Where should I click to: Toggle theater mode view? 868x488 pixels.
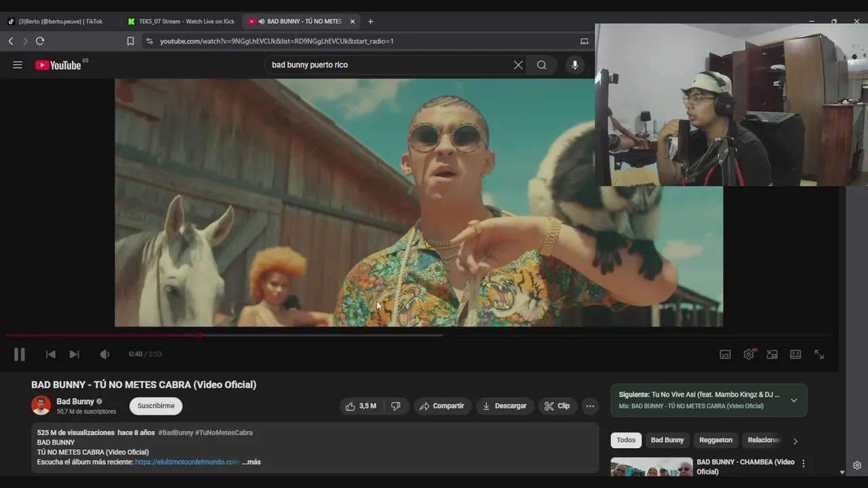(x=795, y=354)
